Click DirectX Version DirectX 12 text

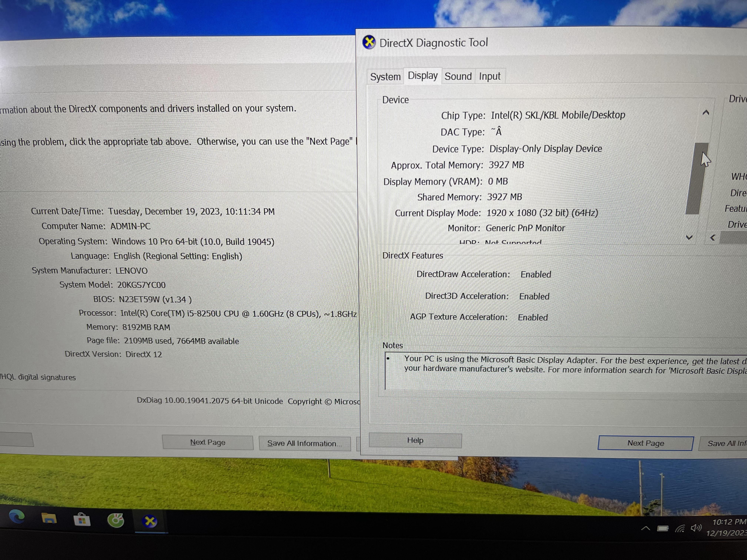click(x=113, y=354)
